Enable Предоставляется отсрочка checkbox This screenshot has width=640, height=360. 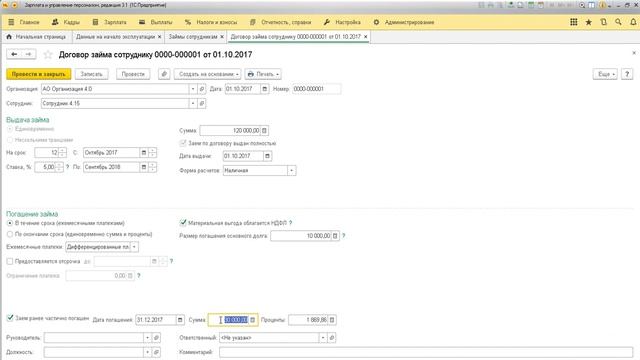pyautogui.click(x=10, y=261)
